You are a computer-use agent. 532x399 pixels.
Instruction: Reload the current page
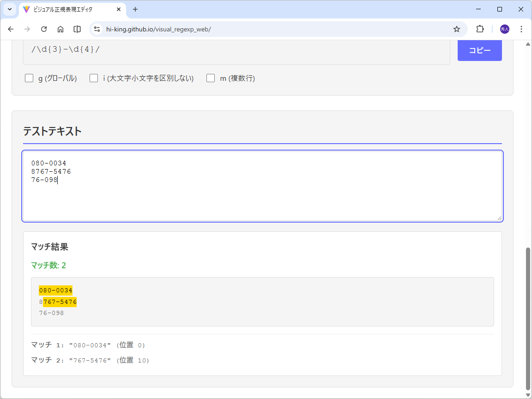click(x=43, y=29)
